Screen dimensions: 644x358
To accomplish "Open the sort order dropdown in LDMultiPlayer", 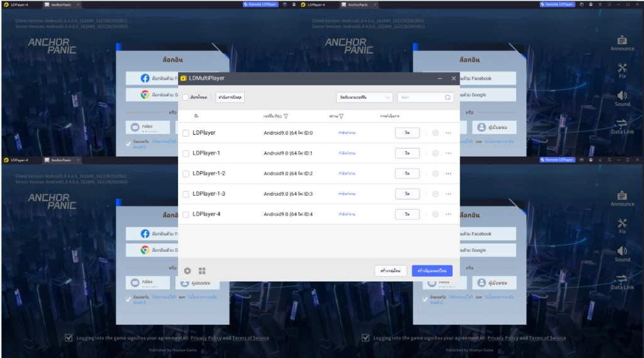I will point(364,98).
